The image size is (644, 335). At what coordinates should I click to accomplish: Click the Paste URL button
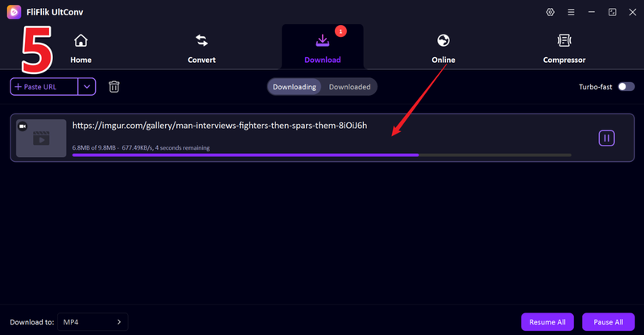click(44, 87)
